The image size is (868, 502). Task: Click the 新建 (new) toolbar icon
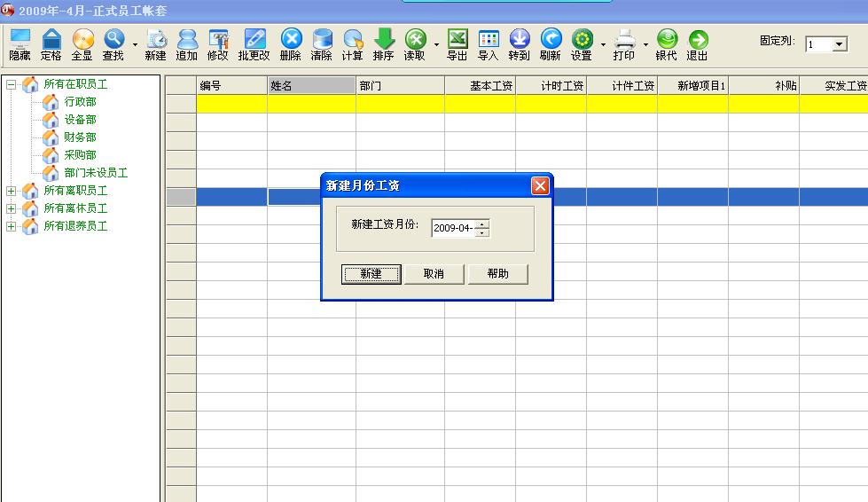[156, 44]
